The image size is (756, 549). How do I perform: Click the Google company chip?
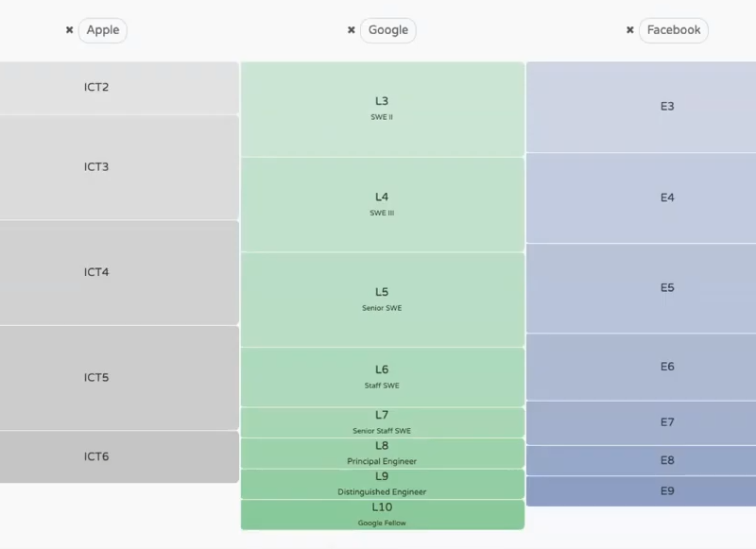click(387, 30)
